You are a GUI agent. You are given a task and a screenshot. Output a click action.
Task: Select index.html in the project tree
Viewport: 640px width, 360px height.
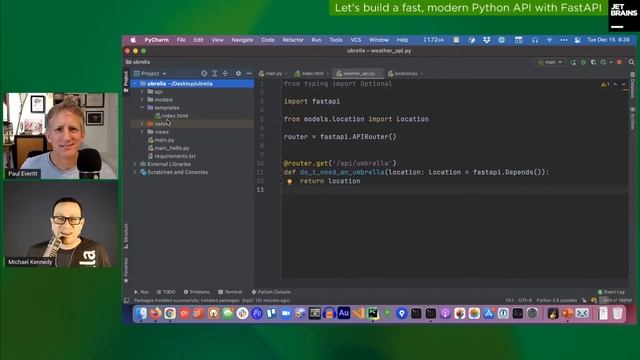click(x=171, y=116)
